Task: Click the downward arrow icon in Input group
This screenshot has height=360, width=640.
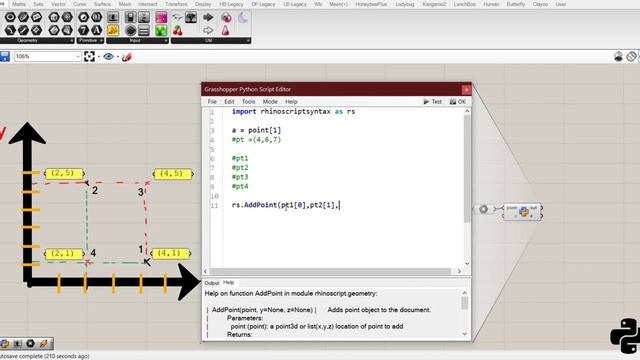Action: pos(113,17)
